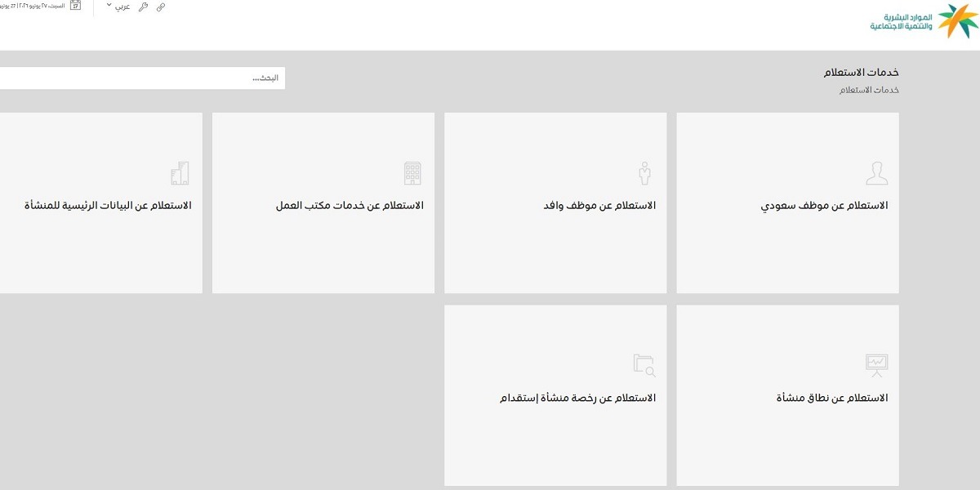Image resolution: width=980 pixels, height=490 pixels.
Task: Open الاستعلام عن خدمات مكتب العمل card
Action: [x=323, y=203]
